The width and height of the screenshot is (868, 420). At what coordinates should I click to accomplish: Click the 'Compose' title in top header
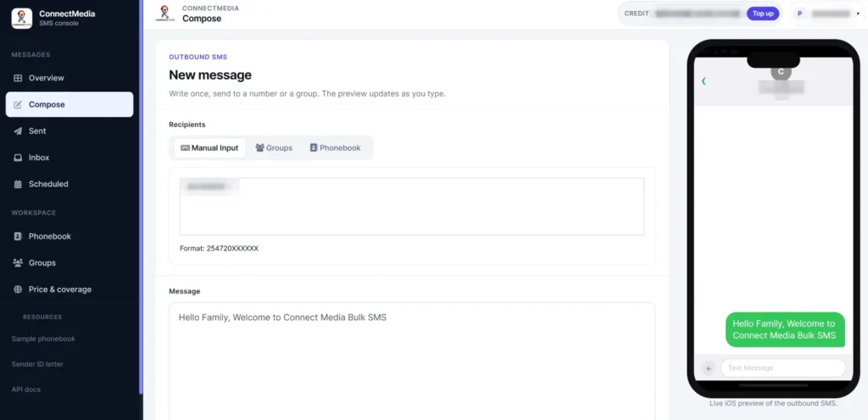coord(202,19)
